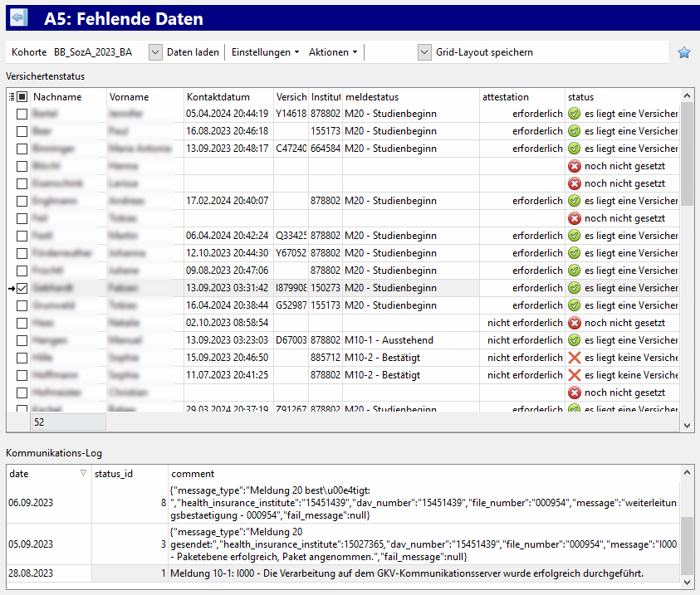Tick the checkbox in the first grid row
Screen dimensions: 700x595
pos(22,114)
